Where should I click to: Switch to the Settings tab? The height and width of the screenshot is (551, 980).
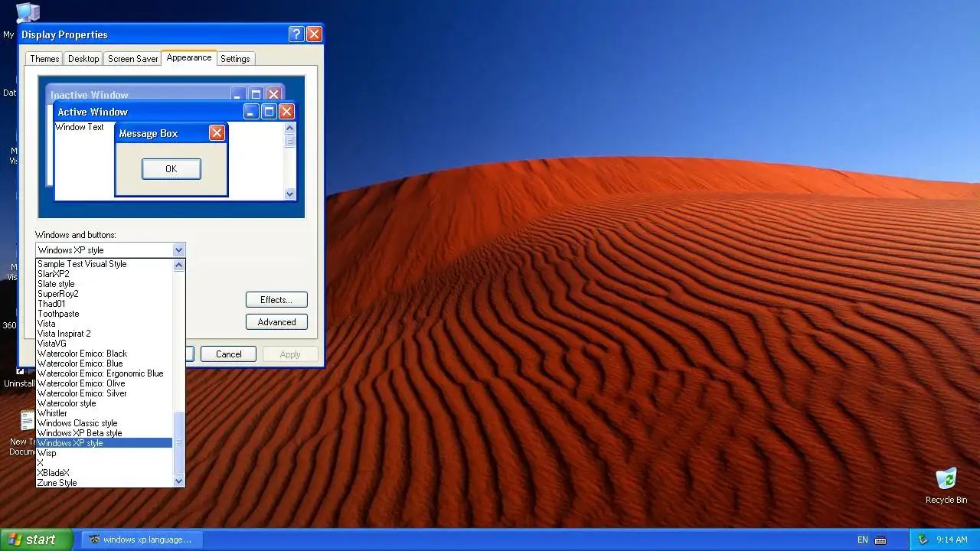pos(235,59)
